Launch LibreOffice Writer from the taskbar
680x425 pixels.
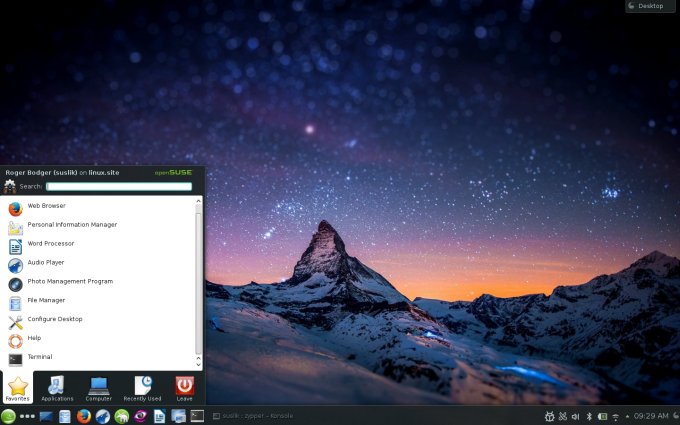(160, 416)
